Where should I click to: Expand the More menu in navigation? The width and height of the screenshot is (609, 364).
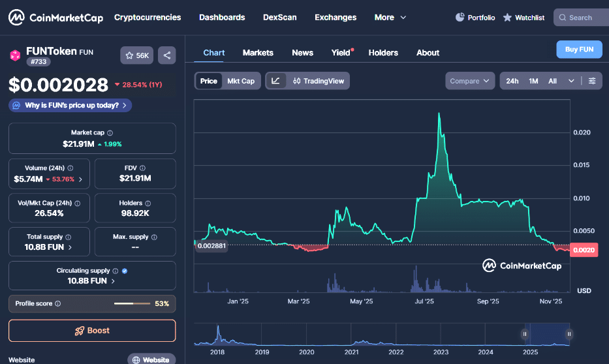point(390,18)
